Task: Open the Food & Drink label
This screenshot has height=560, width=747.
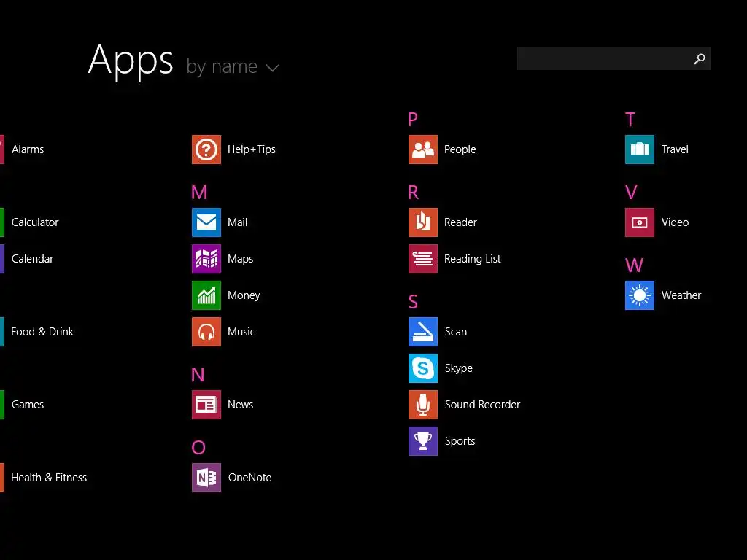Action: (x=42, y=332)
